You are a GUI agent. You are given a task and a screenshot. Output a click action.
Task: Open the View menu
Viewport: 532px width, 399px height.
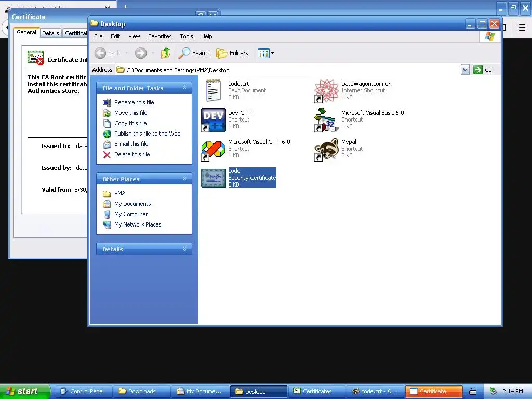[134, 36]
